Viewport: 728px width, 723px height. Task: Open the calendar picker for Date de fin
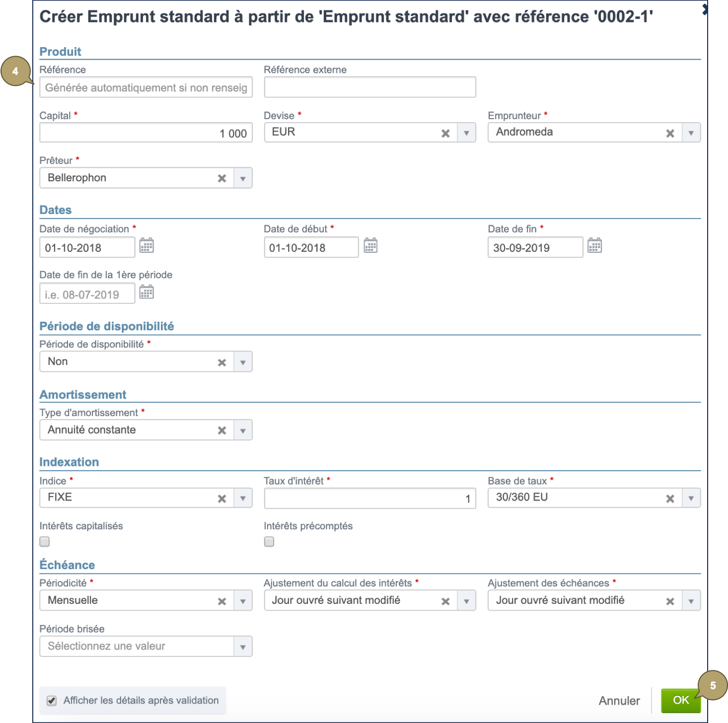595,245
